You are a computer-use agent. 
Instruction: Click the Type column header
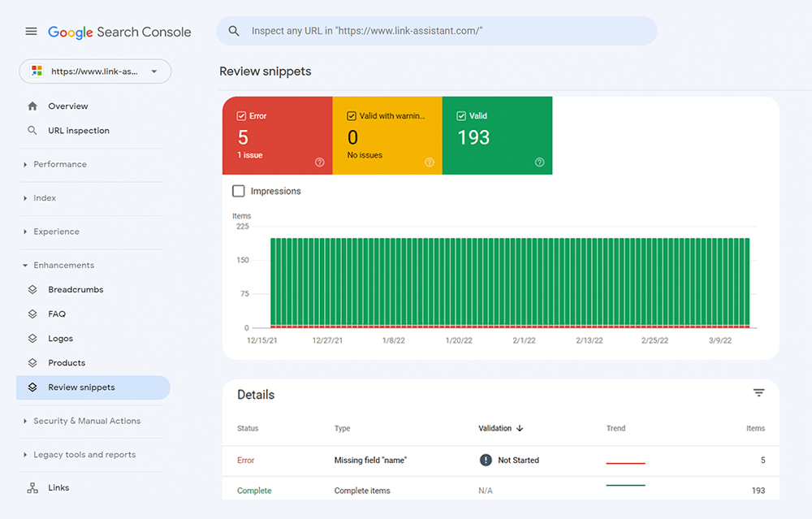point(343,428)
